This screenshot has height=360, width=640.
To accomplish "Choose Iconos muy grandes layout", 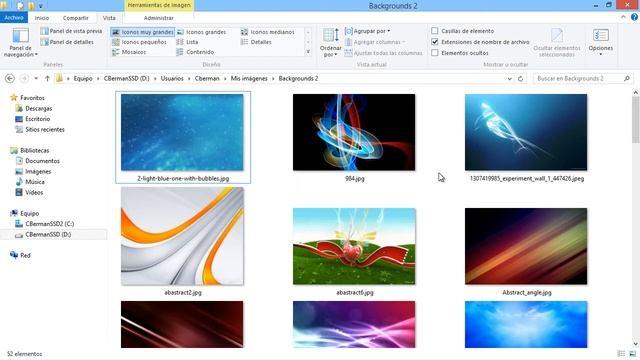I will tap(143, 32).
